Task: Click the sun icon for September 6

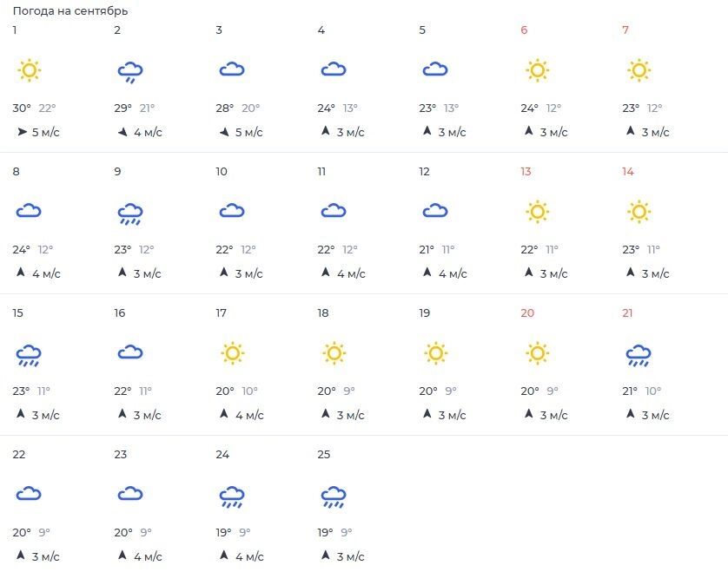Action: (538, 70)
